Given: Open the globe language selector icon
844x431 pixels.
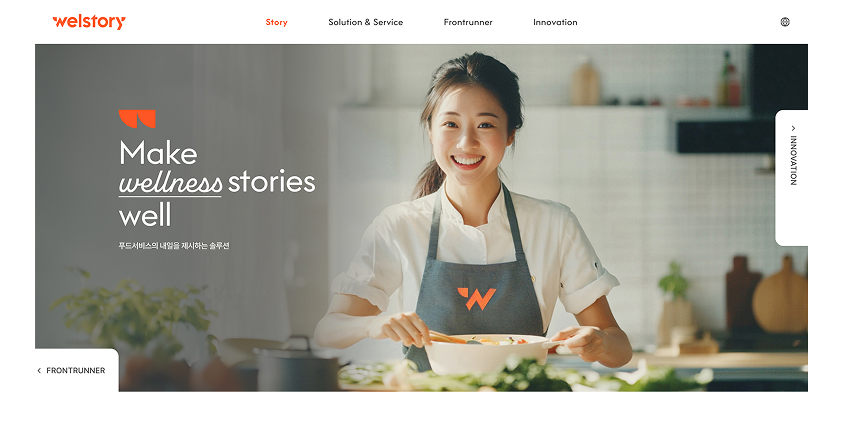Looking at the screenshot, I should [785, 22].
